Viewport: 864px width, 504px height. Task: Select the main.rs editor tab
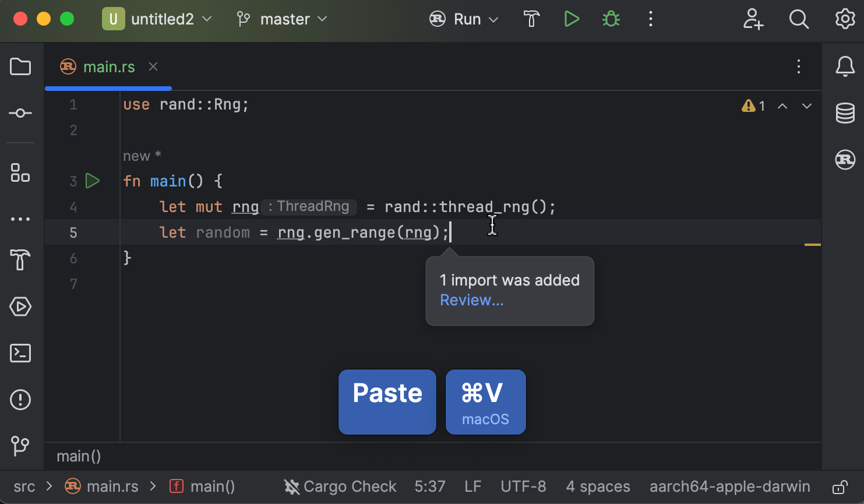click(108, 66)
